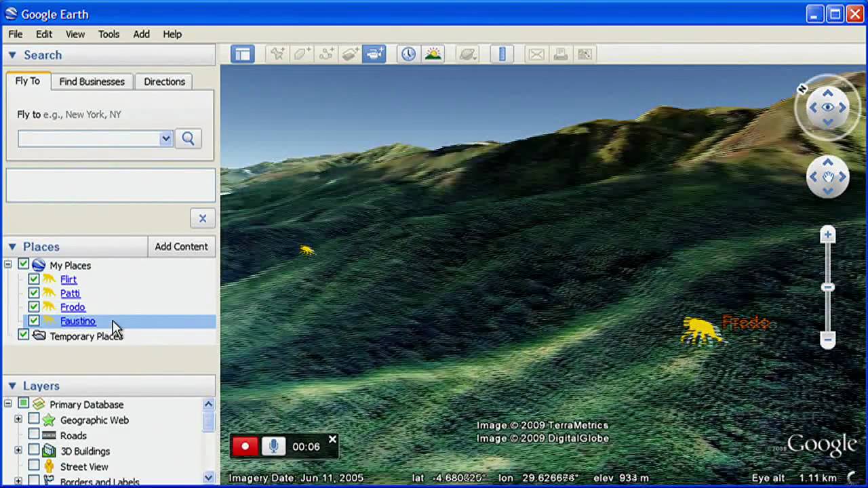Screen dimensions: 868x488
Task: Enable the Geographic Web layer checkbox
Action: pos(33,420)
